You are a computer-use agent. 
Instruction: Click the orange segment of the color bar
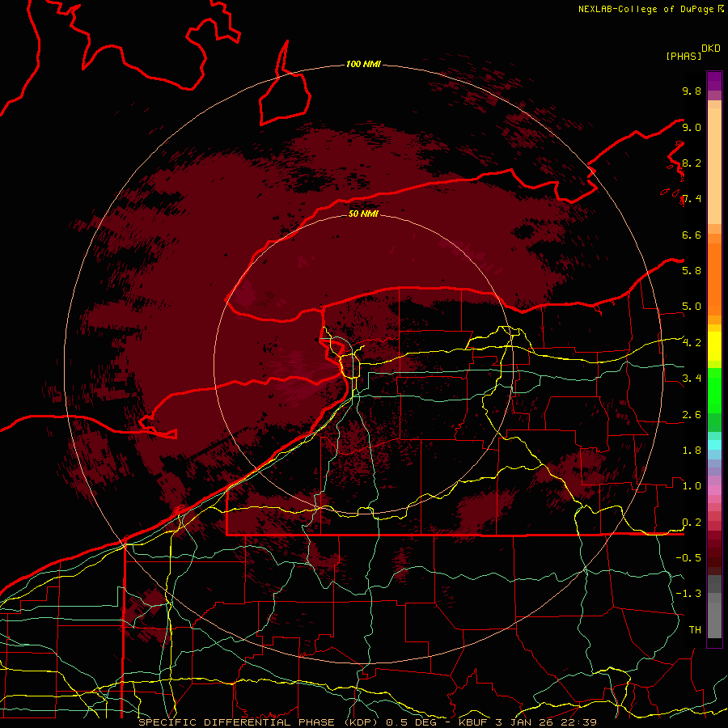[714, 278]
